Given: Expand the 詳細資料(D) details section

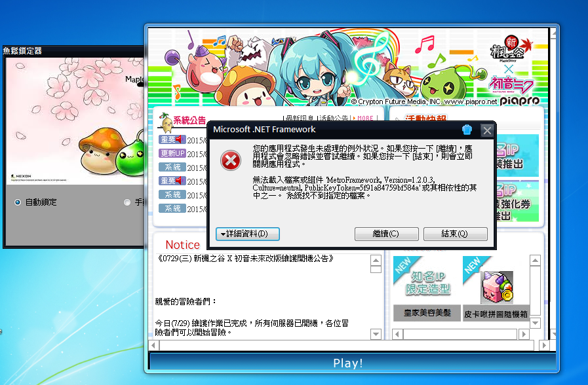Looking at the screenshot, I should 248,234.
